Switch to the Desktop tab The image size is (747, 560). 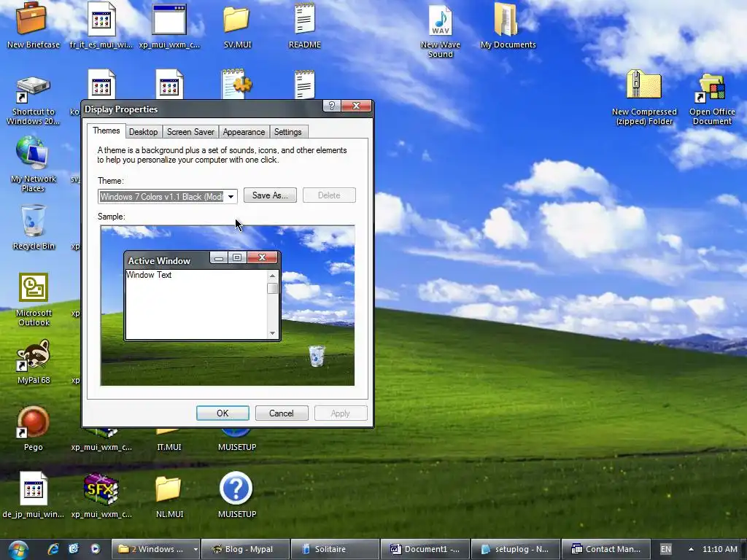pyautogui.click(x=144, y=132)
